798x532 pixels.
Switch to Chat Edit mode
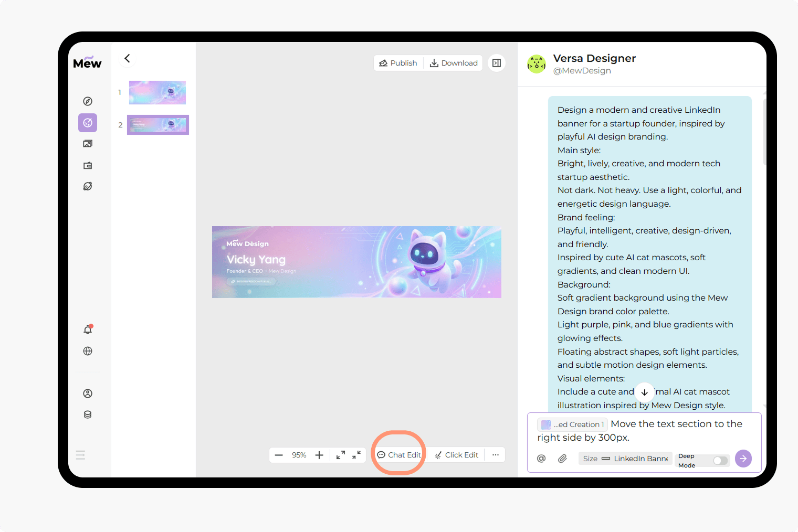(398, 454)
